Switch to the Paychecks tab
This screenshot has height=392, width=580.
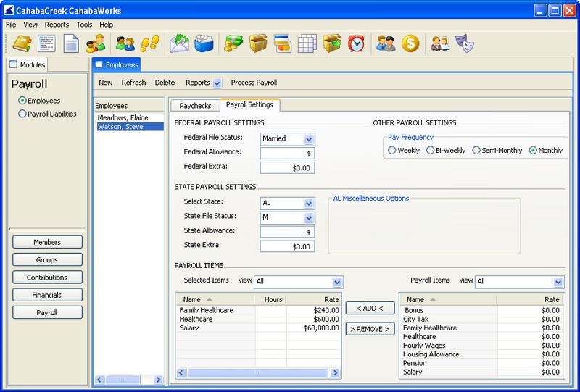pyautogui.click(x=194, y=105)
